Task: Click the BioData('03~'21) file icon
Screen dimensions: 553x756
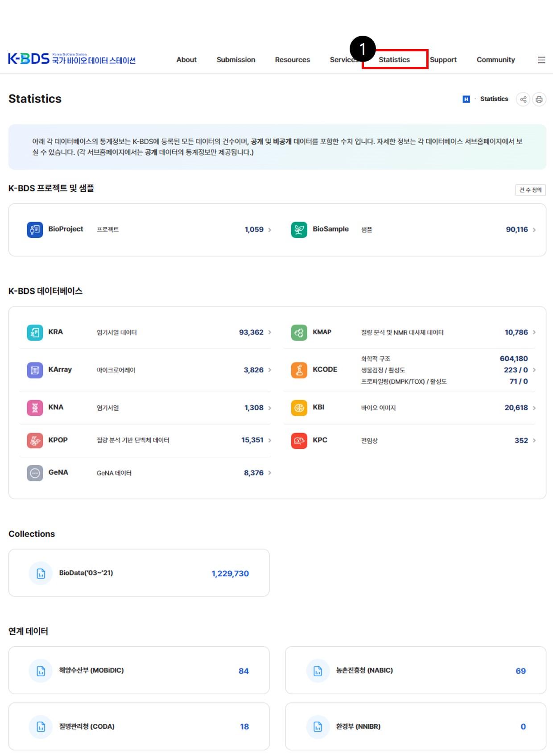Action: tap(41, 574)
